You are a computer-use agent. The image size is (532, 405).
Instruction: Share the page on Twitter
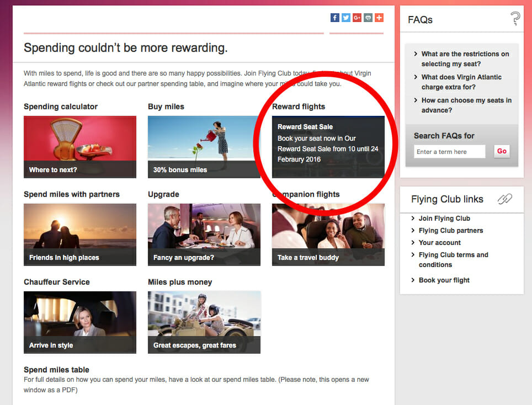(x=345, y=18)
